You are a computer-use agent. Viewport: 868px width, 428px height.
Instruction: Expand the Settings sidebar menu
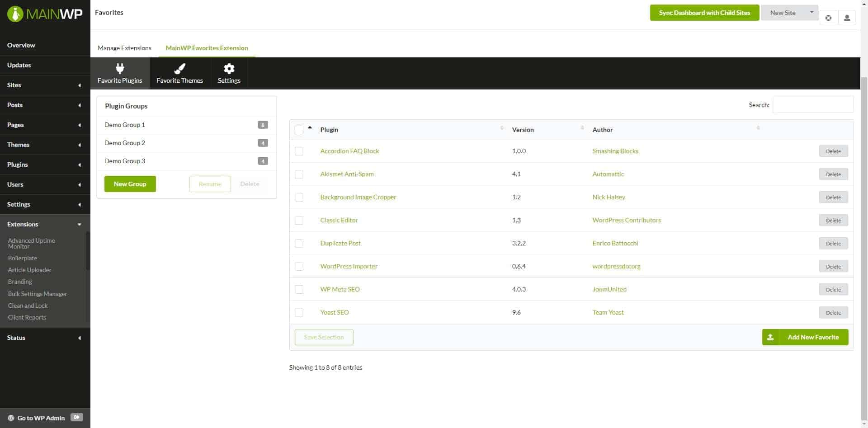45,204
